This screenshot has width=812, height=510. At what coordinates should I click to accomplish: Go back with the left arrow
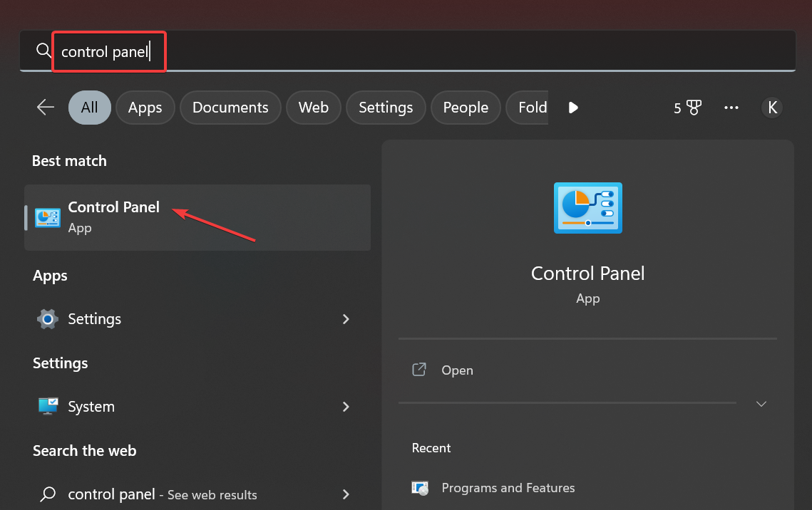pos(46,108)
